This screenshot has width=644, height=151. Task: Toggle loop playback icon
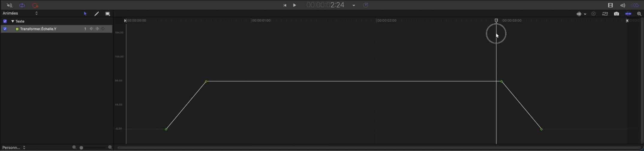point(22,5)
